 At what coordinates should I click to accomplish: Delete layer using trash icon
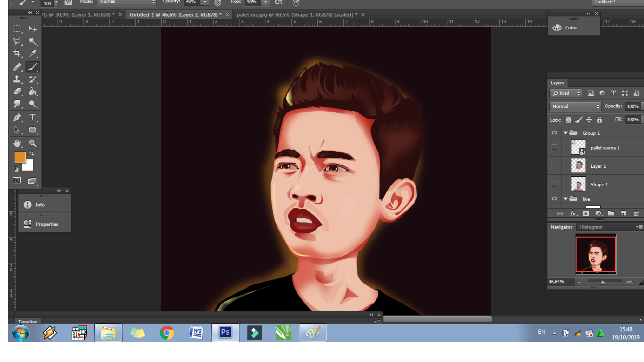point(636,214)
